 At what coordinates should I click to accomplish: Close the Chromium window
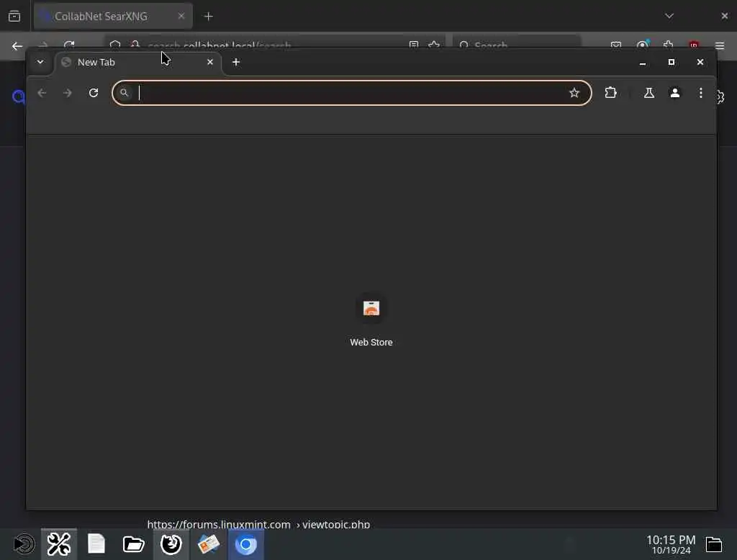point(700,62)
